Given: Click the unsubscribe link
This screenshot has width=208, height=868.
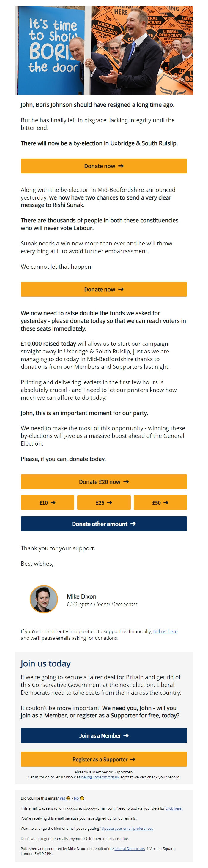Looking at the screenshot, I should tap(93, 838).
